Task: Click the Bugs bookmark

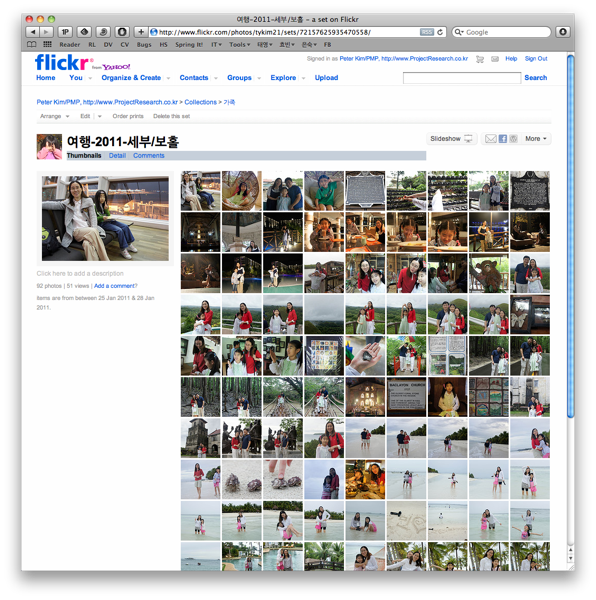Action: (x=144, y=45)
